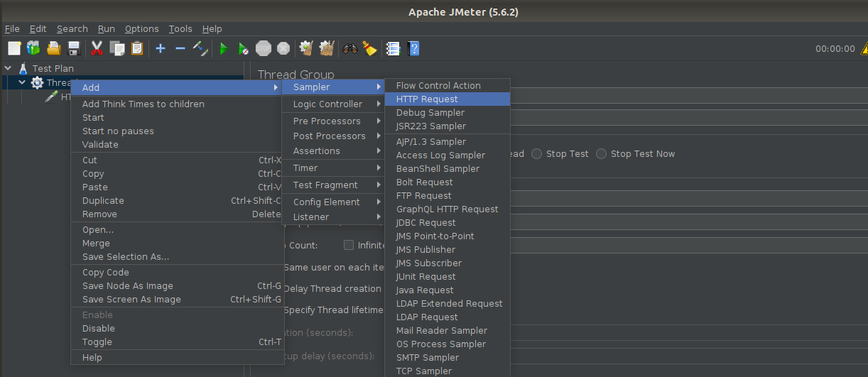This screenshot has width=868, height=377.
Task: Click the Open file folder icon
Action: tap(53, 48)
